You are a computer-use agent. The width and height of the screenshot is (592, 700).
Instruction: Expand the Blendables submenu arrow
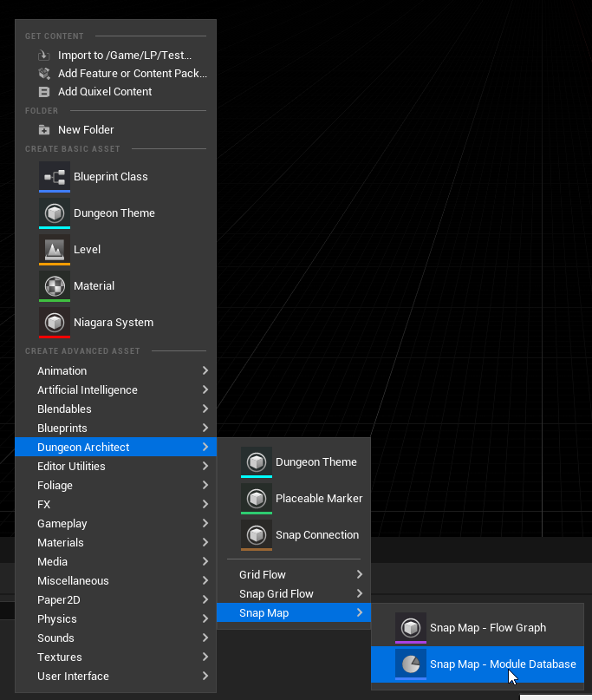[x=205, y=409]
